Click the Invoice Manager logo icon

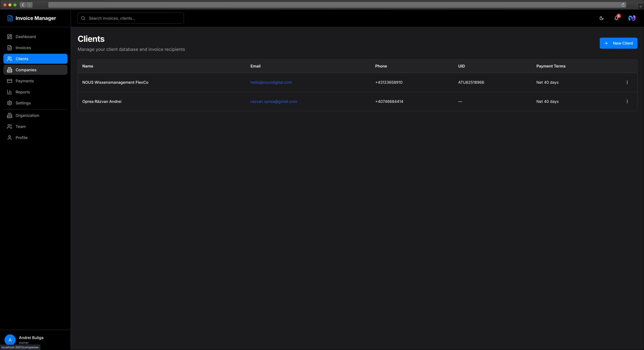(x=10, y=18)
